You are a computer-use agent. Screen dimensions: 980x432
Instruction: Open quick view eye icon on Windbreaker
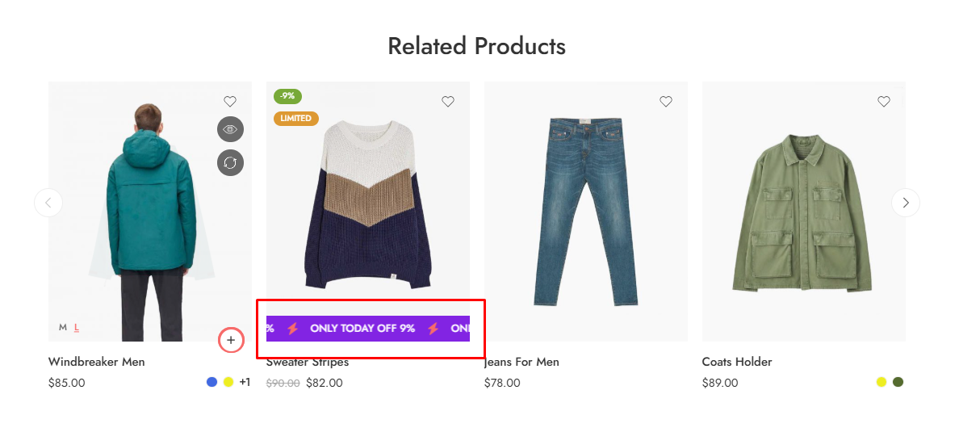pyautogui.click(x=230, y=129)
